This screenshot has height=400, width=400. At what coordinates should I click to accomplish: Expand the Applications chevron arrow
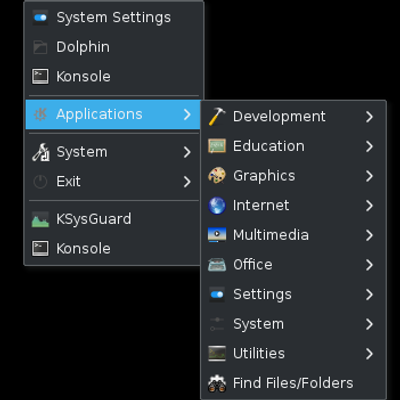(x=187, y=114)
